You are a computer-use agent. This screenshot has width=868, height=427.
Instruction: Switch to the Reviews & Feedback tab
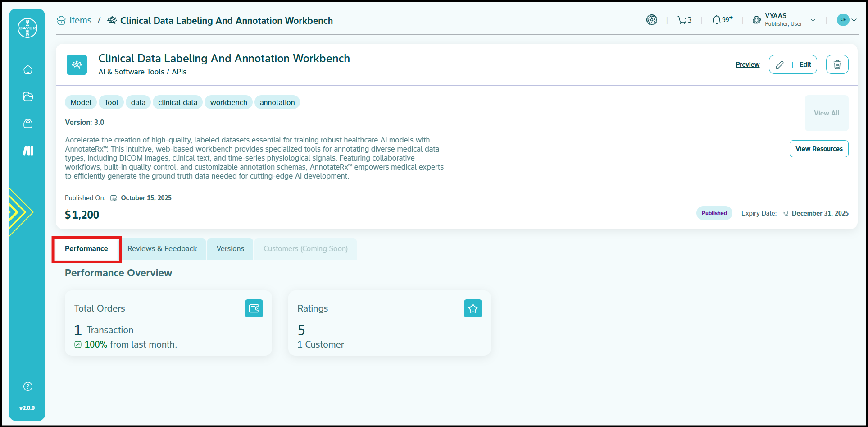pos(162,249)
